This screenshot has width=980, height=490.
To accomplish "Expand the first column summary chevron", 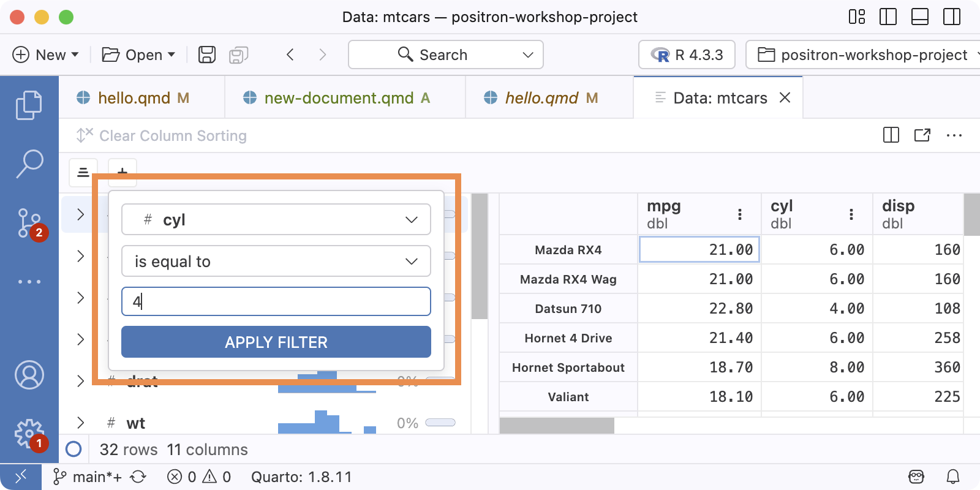I will click(80, 214).
